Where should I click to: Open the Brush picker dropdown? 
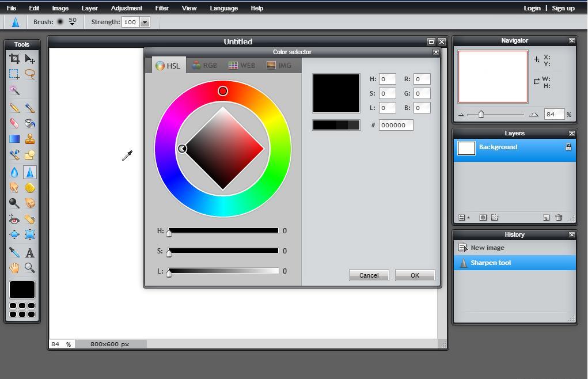point(73,22)
